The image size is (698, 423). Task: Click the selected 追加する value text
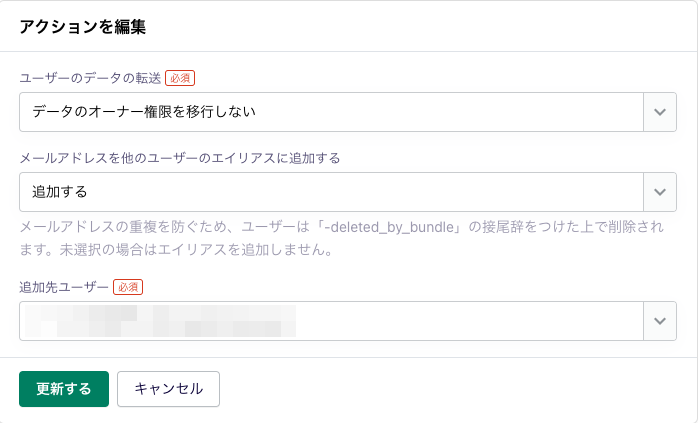(60, 192)
